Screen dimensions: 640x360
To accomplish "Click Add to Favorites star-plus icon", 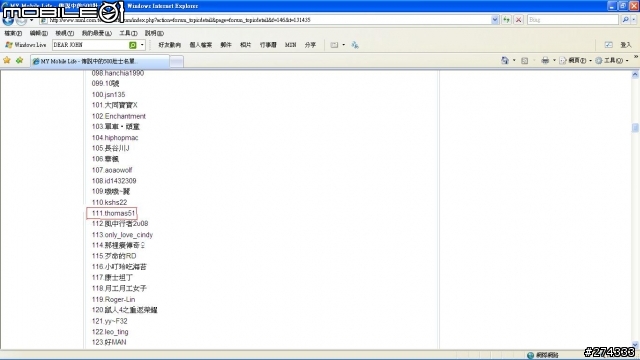I will pos(19,60).
